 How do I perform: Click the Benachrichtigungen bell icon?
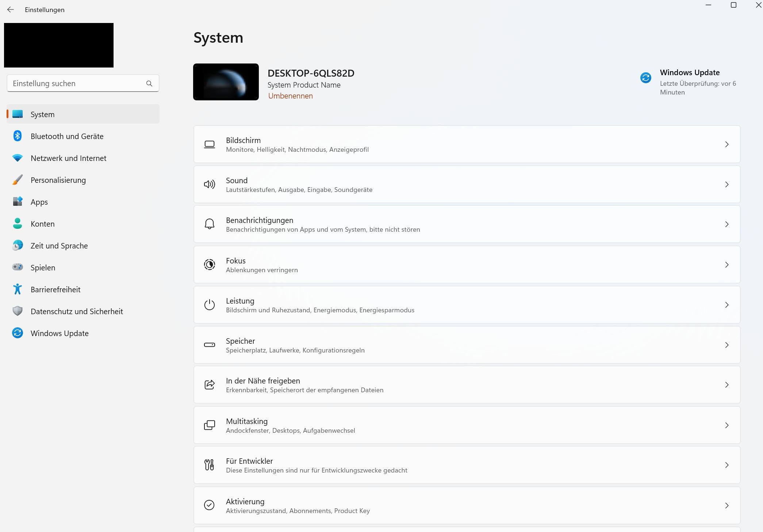pyautogui.click(x=209, y=224)
